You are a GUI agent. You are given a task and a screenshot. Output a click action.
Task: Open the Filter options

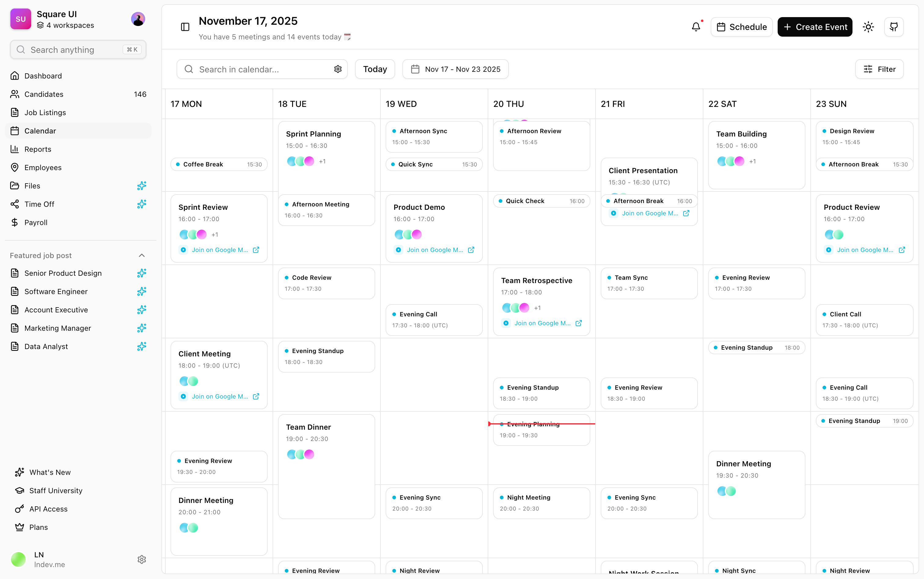pos(879,69)
